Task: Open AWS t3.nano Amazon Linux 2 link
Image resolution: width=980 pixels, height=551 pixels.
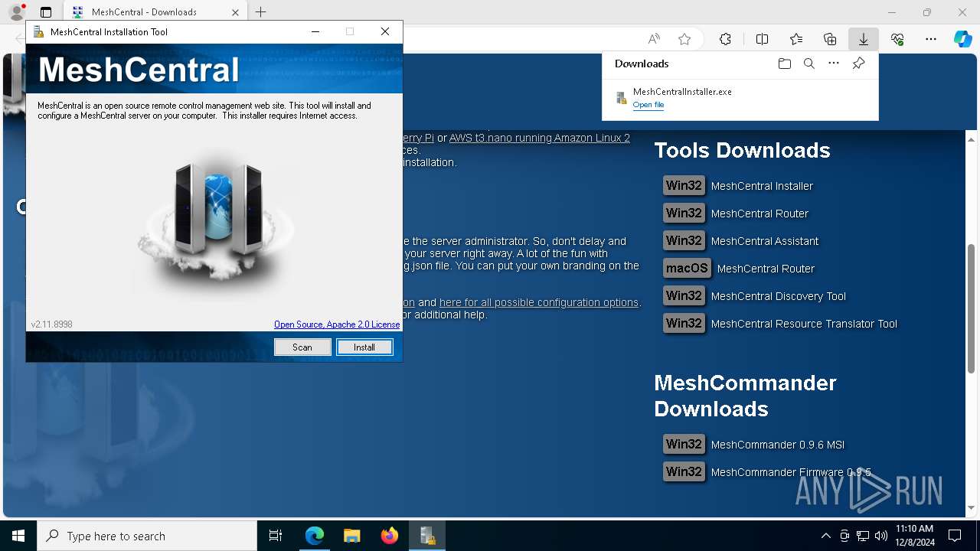Action: click(540, 138)
